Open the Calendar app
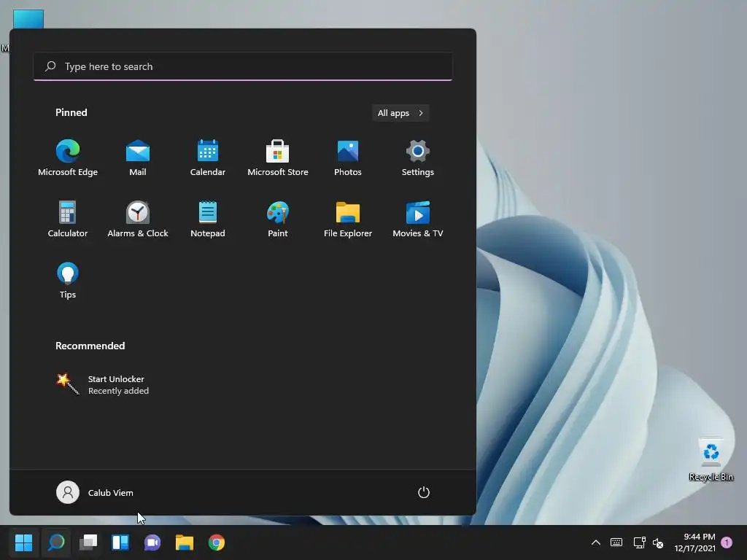 (x=208, y=158)
